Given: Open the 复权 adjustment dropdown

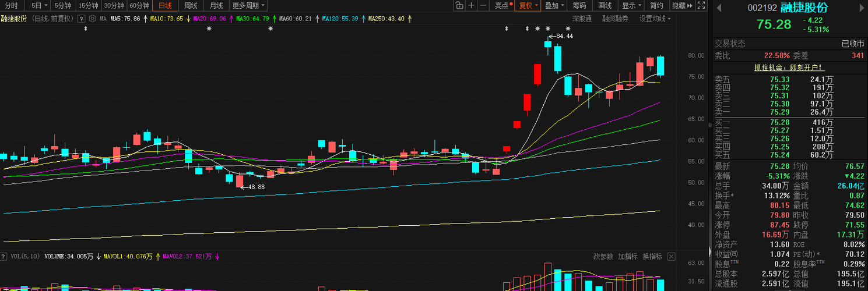Looking at the screenshot, I should (x=528, y=6).
